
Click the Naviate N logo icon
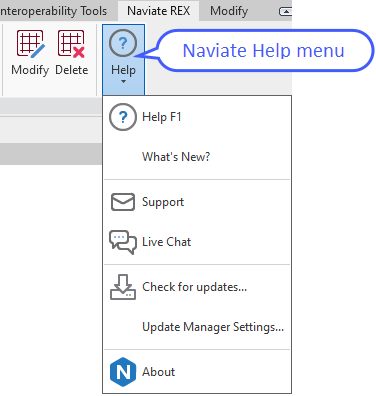click(123, 372)
